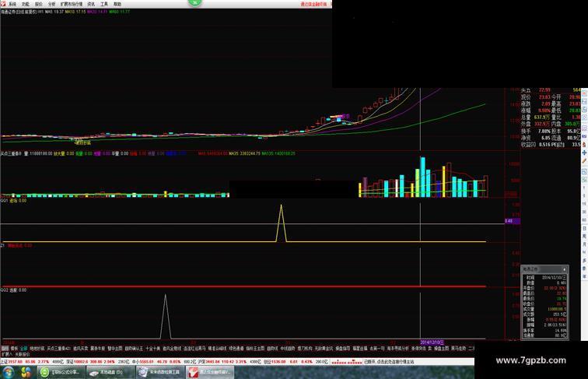Click the sidebar icon just below the pencil

coord(584,171)
